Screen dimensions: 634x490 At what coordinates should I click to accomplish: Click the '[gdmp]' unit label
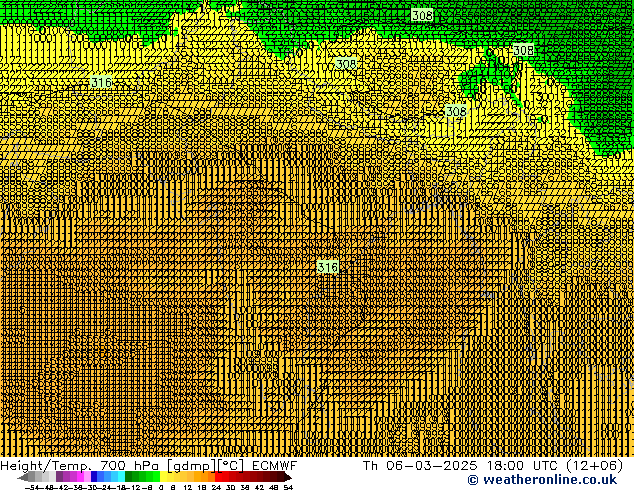192,466
